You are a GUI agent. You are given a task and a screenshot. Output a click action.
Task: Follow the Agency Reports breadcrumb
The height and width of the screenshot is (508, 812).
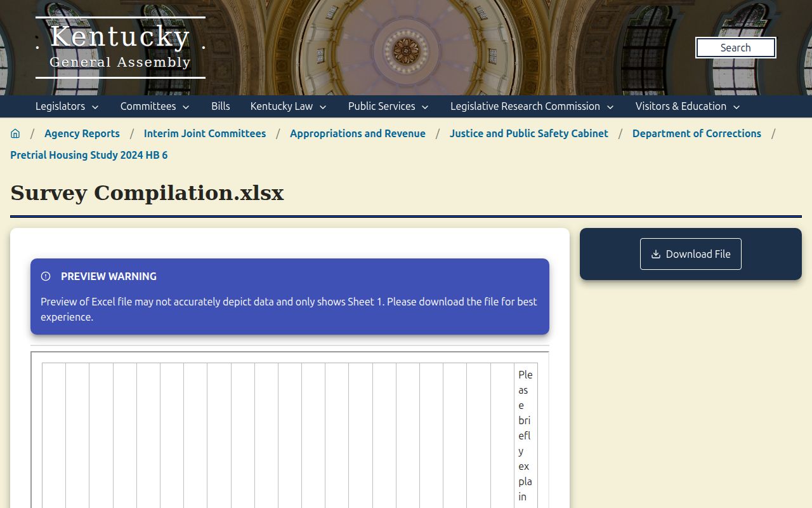(82, 133)
